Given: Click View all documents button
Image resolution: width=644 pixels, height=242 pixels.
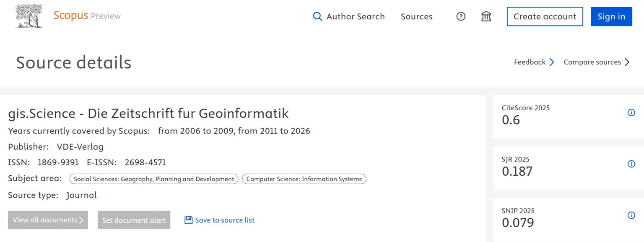Looking at the screenshot, I should (48, 220).
